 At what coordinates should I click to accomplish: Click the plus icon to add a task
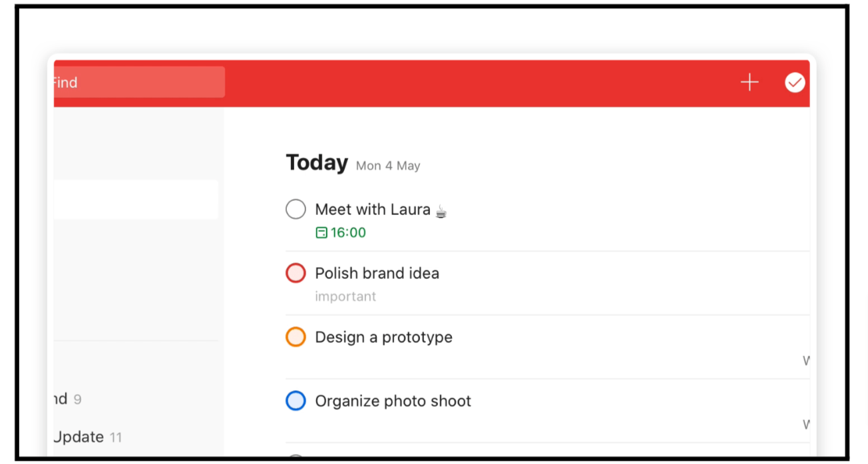pos(750,83)
